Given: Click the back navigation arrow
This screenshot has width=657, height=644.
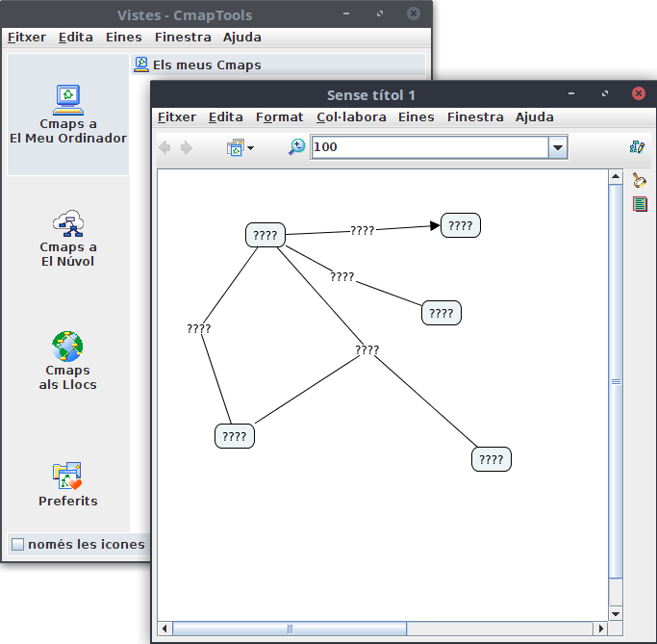Looking at the screenshot, I should [x=164, y=147].
